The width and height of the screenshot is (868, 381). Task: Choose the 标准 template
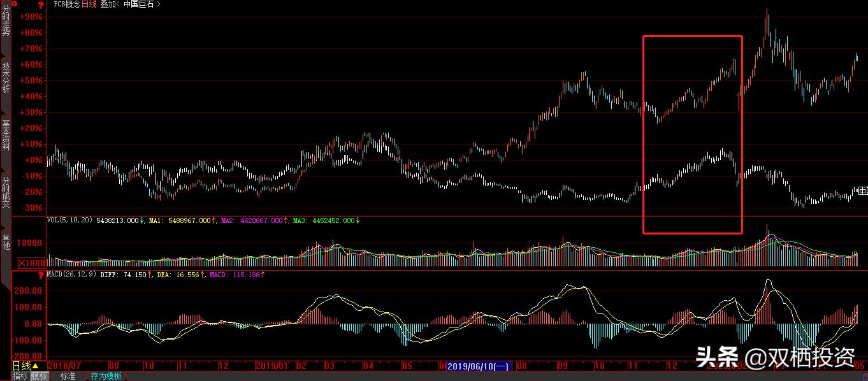pos(68,377)
